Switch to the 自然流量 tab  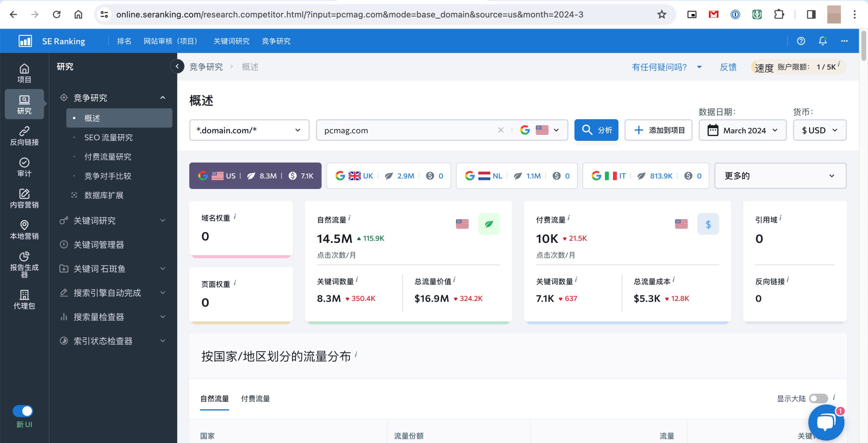pos(215,399)
